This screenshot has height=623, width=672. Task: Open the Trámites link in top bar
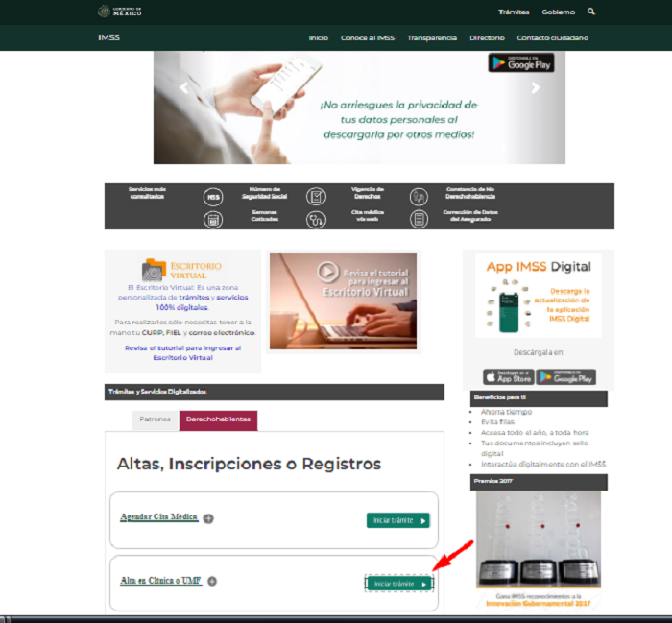tap(514, 12)
